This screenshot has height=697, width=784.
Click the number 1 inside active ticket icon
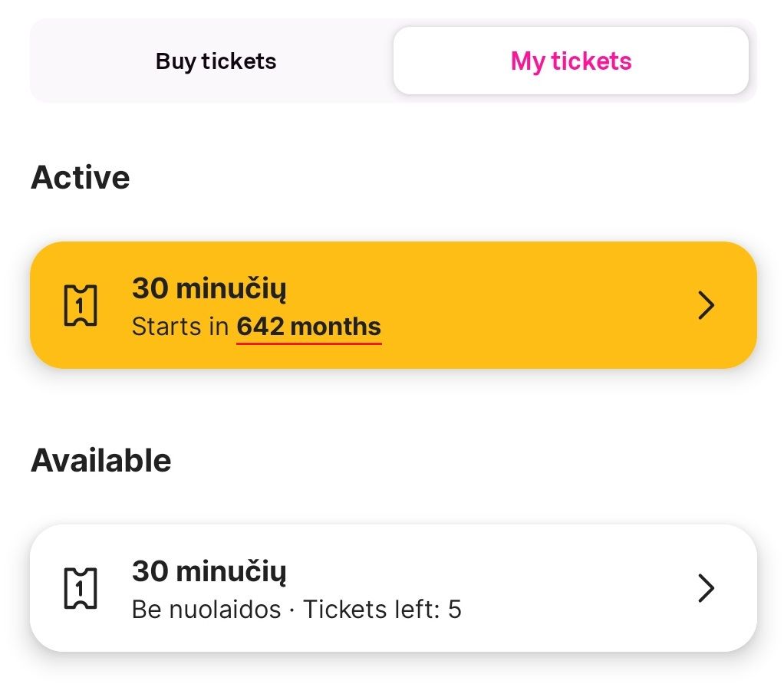pos(80,306)
